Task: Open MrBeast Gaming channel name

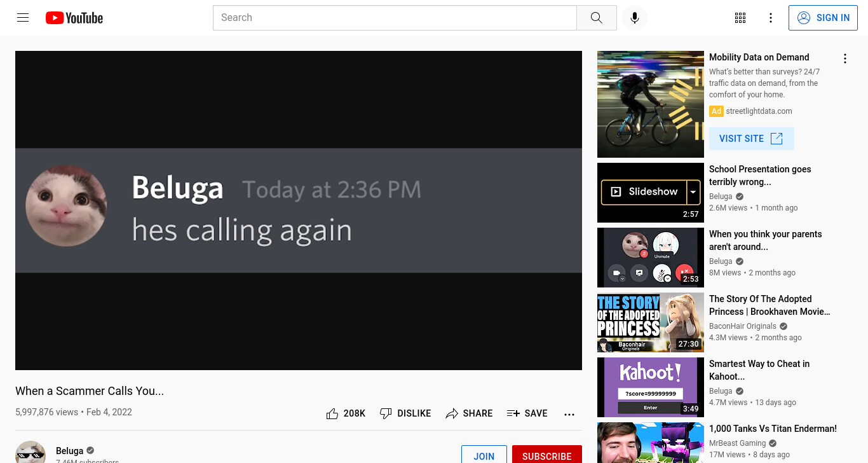Action: [x=737, y=443]
